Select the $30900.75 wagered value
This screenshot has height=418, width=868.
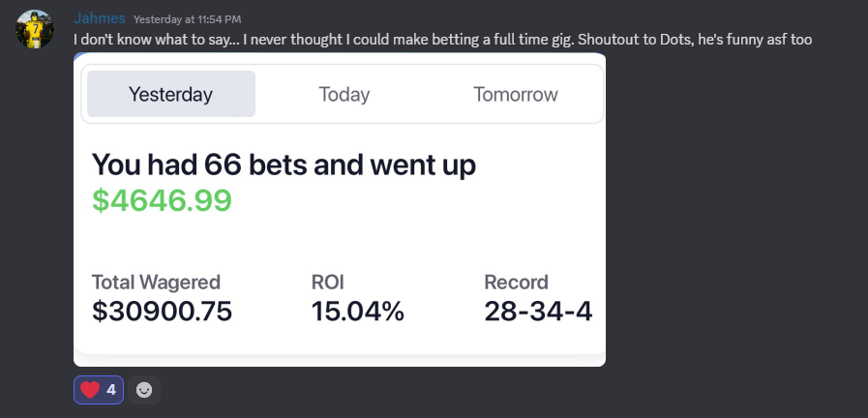162,312
